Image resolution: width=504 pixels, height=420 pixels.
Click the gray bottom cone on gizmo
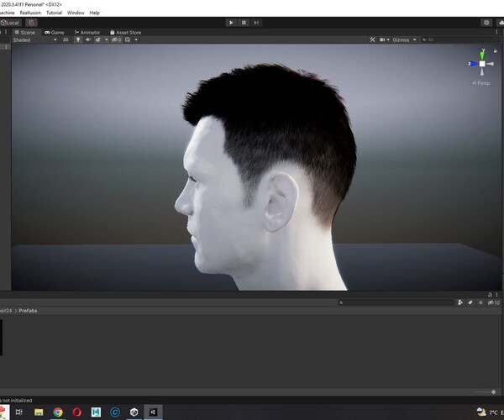(x=482, y=71)
